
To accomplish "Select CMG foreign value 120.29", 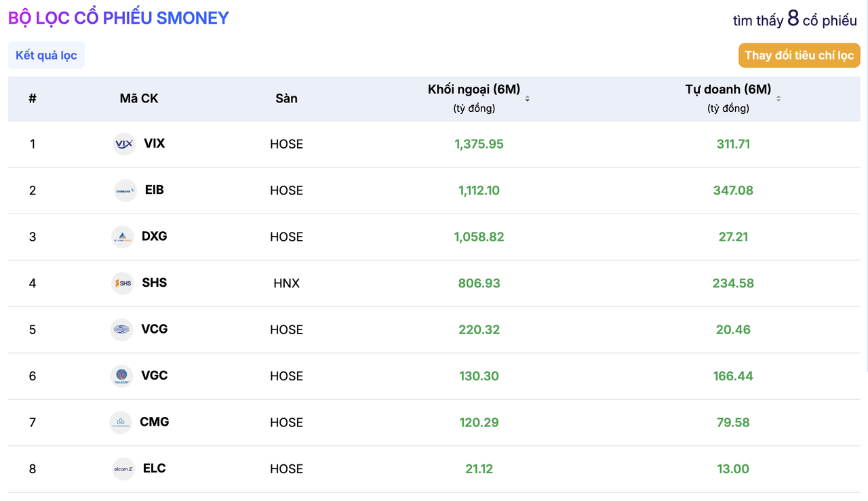I will (x=479, y=423).
